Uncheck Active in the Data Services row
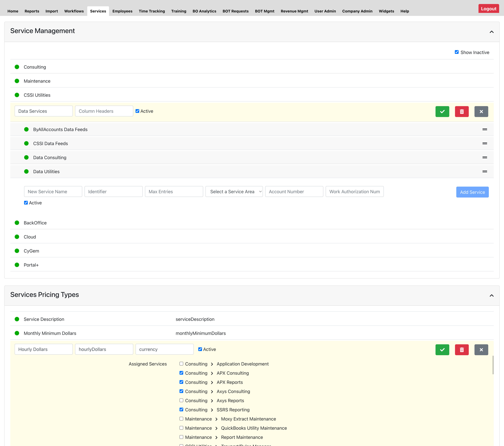The width and height of the screenshot is (504, 446). [x=137, y=111]
